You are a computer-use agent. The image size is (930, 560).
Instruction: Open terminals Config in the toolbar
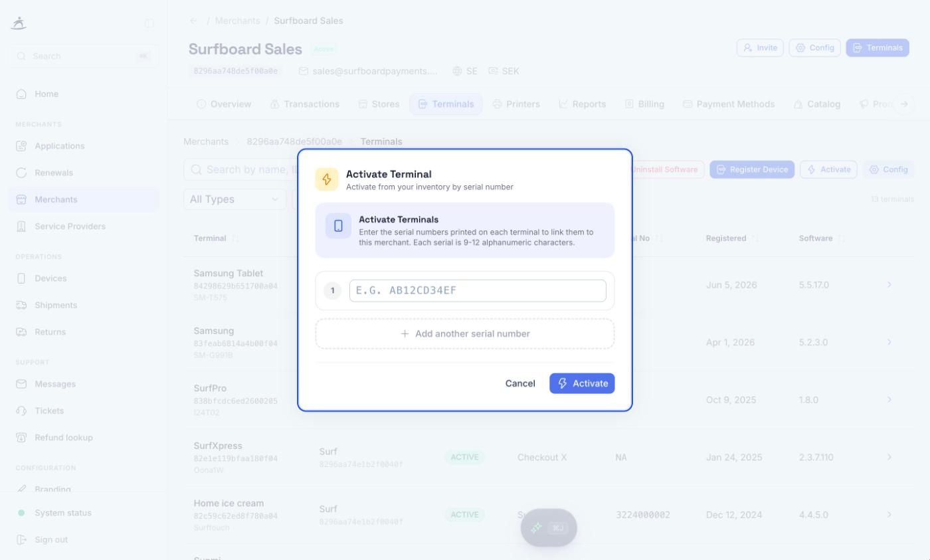coord(888,169)
